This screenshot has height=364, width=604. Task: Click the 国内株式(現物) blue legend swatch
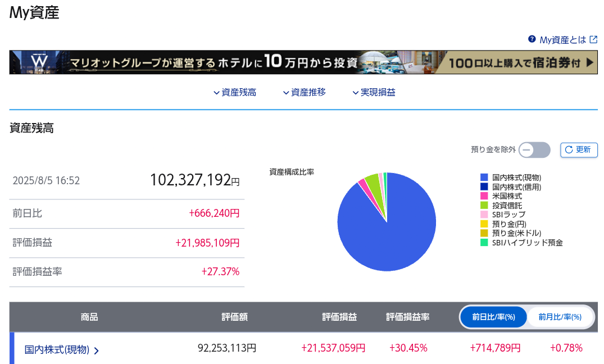pyautogui.click(x=484, y=178)
